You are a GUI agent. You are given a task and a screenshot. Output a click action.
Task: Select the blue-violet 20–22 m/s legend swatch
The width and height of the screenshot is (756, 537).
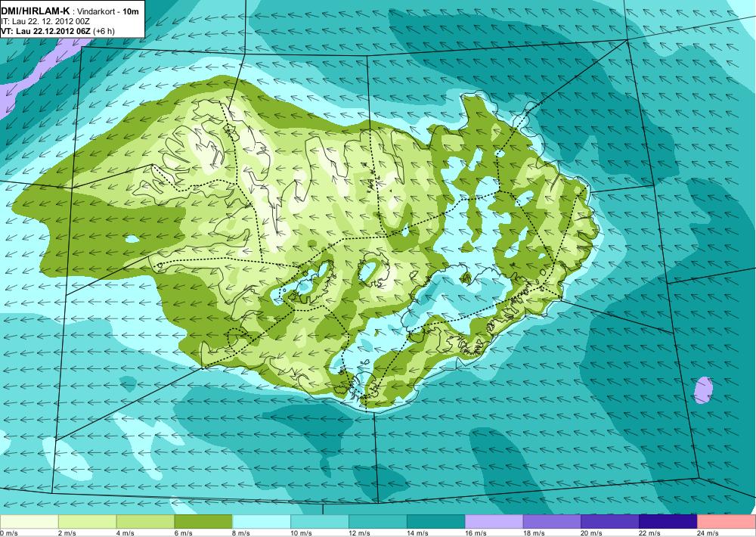[610, 522]
